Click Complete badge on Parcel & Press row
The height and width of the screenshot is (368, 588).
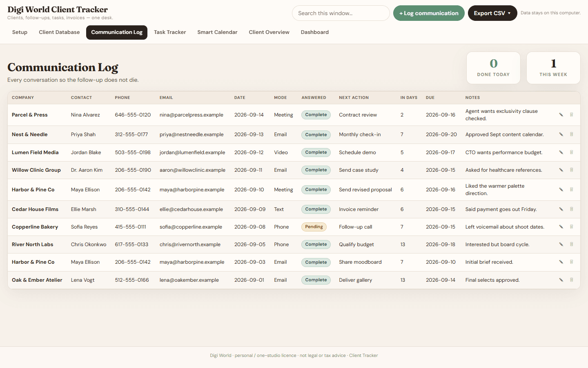(x=316, y=115)
